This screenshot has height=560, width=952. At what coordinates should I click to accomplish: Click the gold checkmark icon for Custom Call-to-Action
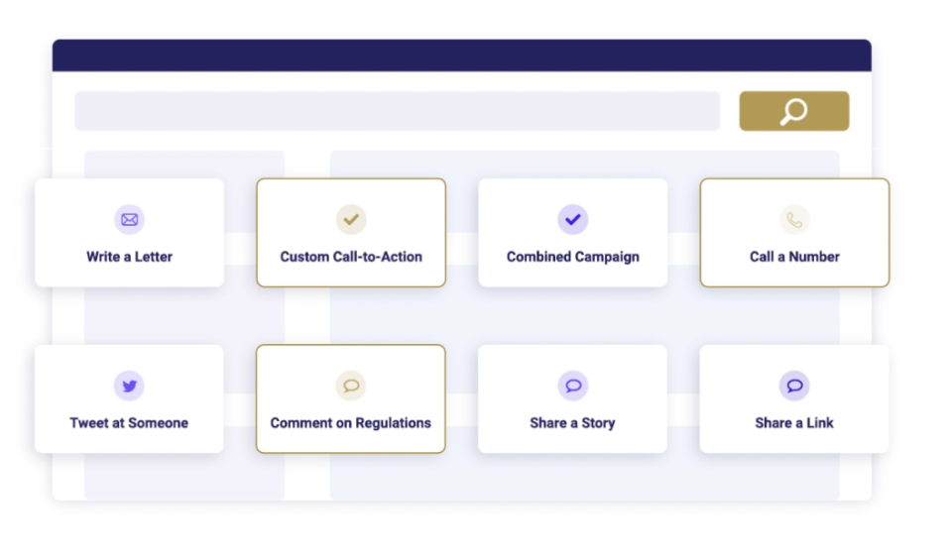tap(351, 220)
